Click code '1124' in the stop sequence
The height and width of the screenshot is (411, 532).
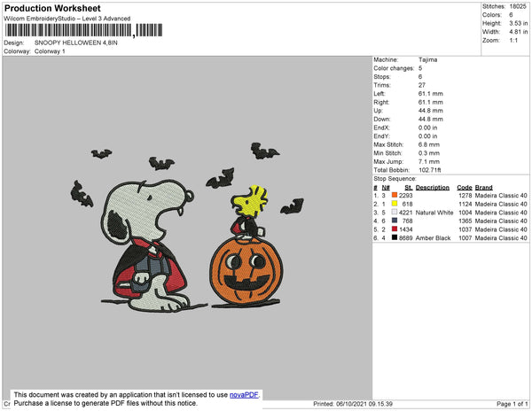(x=465, y=204)
